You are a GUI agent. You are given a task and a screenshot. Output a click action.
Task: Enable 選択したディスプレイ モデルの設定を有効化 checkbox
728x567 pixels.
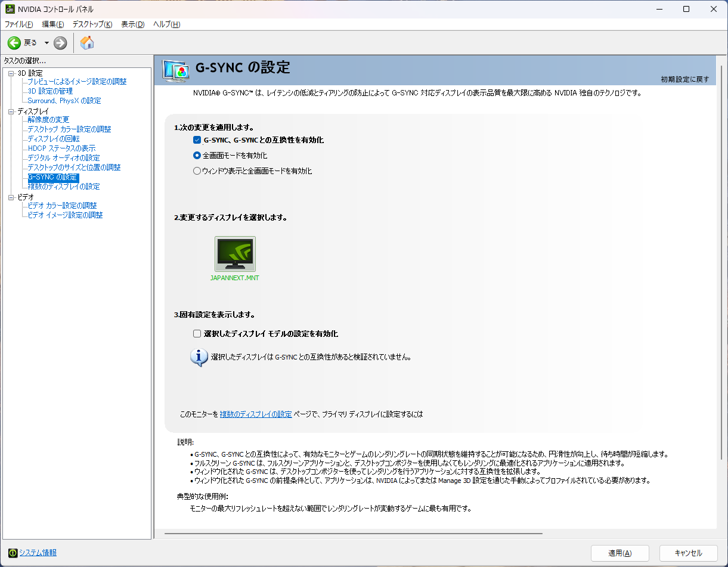[x=197, y=333]
